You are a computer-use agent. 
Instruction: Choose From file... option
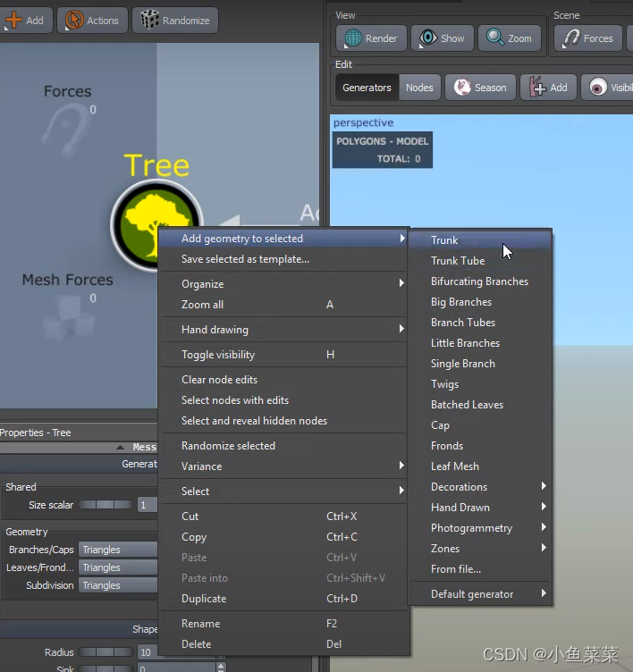479,569
